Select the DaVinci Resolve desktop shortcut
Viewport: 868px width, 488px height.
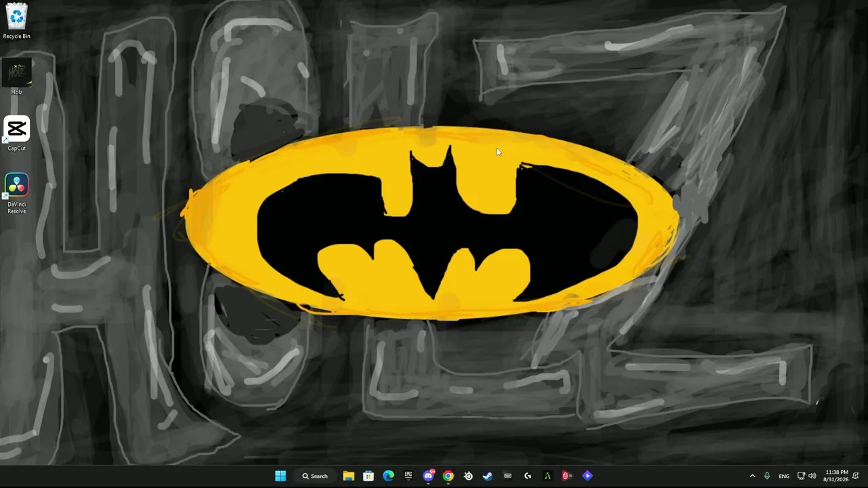16,193
